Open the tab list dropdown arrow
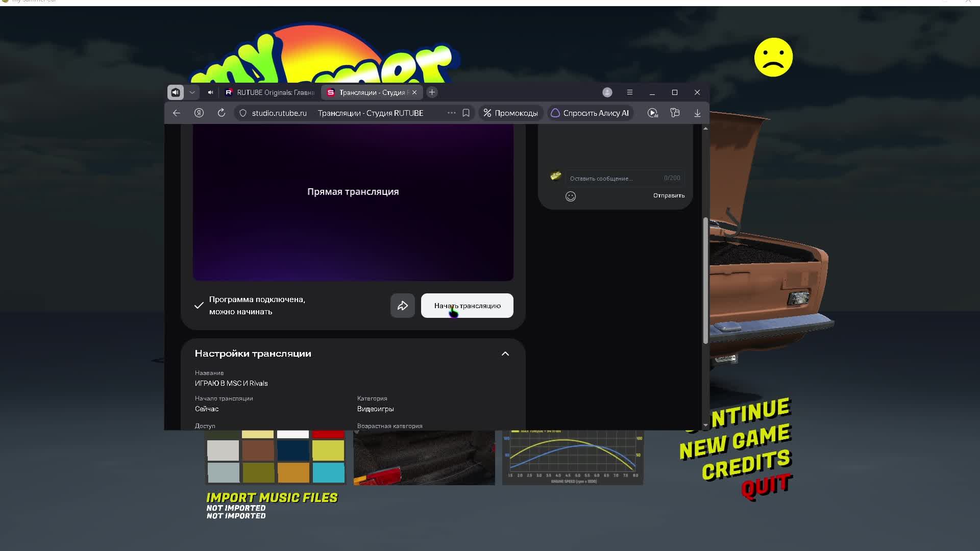 tap(192, 92)
